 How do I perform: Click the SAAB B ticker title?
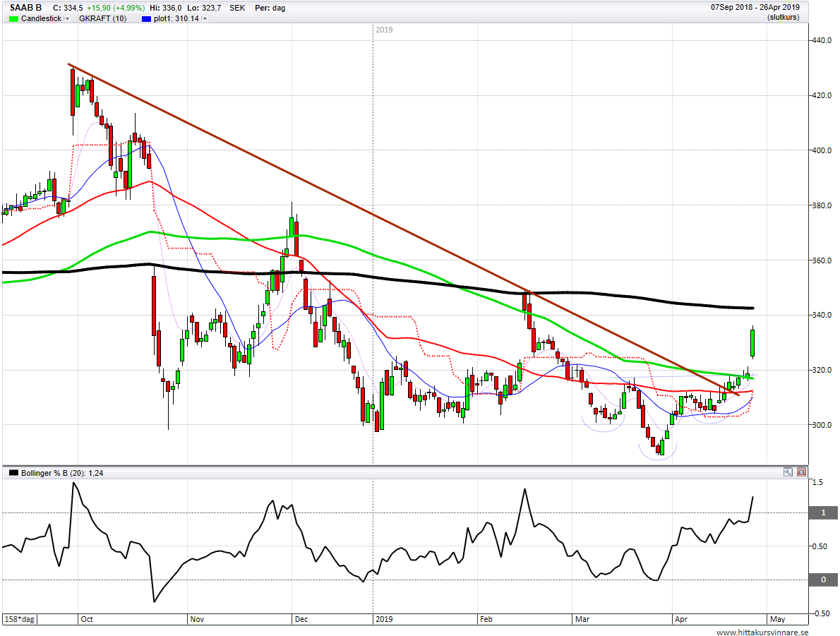point(25,8)
